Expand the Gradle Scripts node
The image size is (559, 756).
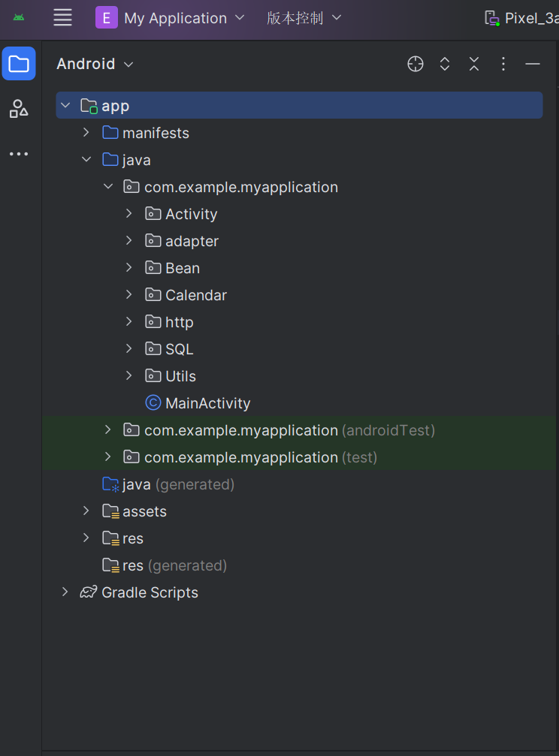pos(65,592)
